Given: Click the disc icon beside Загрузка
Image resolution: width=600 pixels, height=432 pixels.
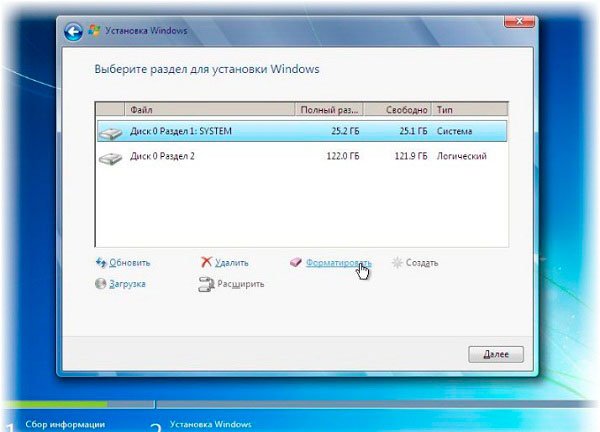Looking at the screenshot, I should point(100,284).
